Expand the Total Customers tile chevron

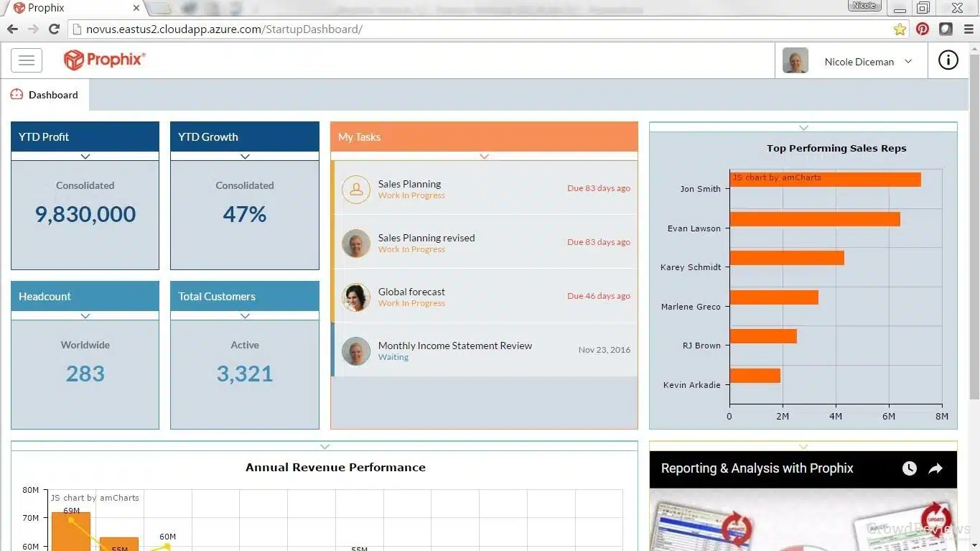tap(245, 316)
